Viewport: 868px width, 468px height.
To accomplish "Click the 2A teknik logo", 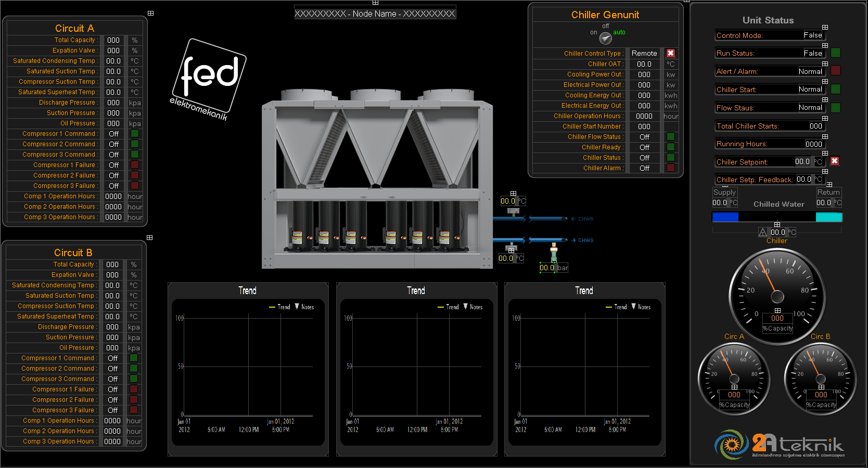I will (779, 445).
